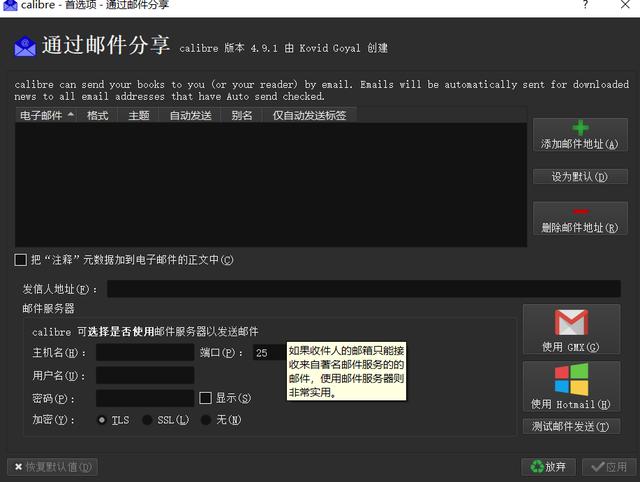640x482 pixels.
Task: Click the discard button (放弃)
Action: click(x=548, y=466)
